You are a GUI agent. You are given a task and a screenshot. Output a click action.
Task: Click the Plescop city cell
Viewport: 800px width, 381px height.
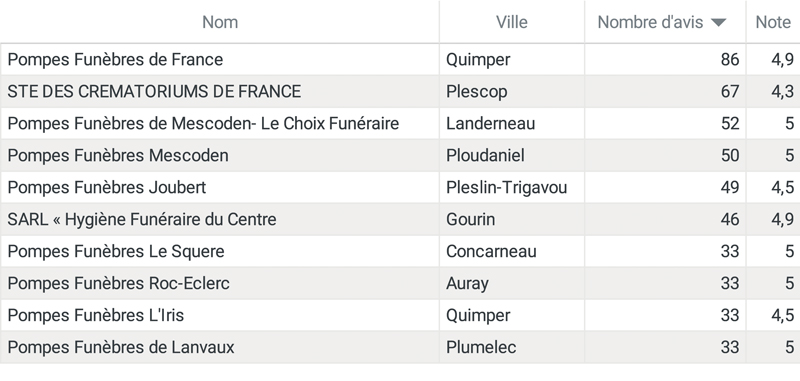[x=512, y=92]
